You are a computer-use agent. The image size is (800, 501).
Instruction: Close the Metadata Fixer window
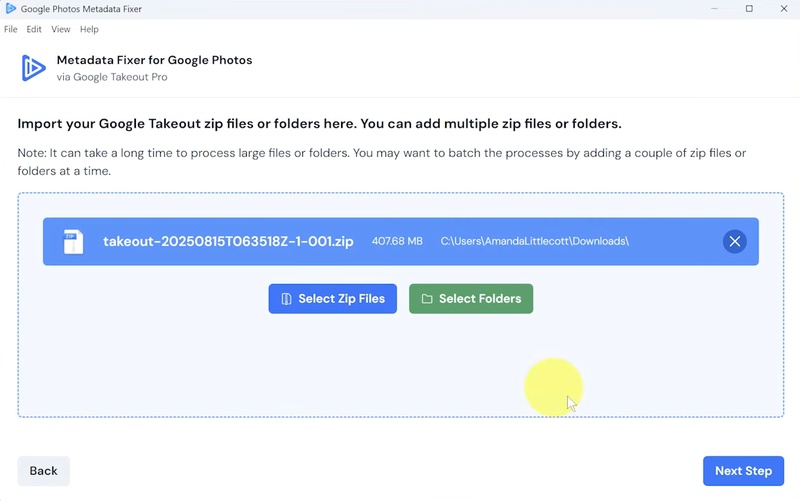(784, 9)
